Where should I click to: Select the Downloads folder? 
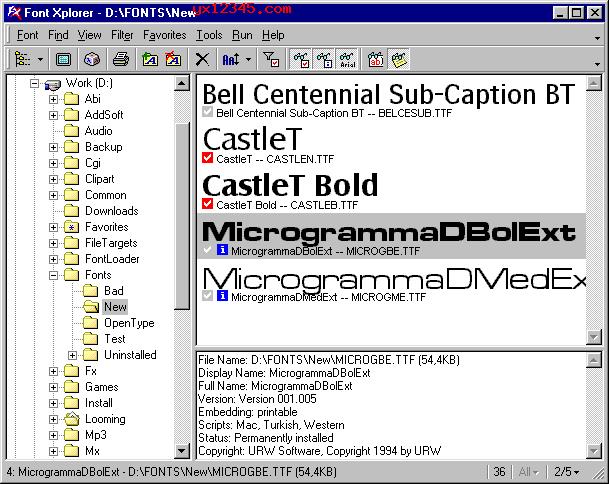pyautogui.click(x=112, y=211)
